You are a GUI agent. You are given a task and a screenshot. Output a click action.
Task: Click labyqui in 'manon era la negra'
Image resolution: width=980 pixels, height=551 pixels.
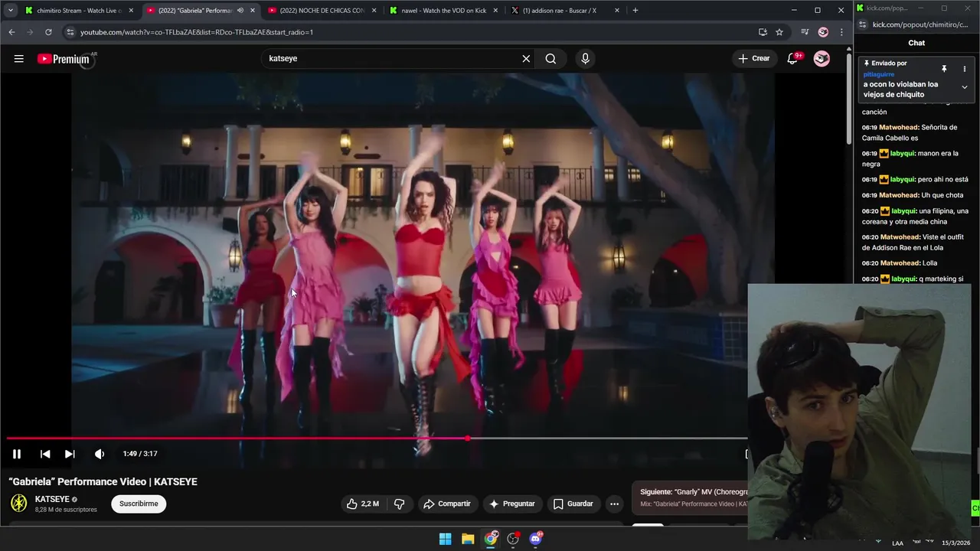point(903,153)
